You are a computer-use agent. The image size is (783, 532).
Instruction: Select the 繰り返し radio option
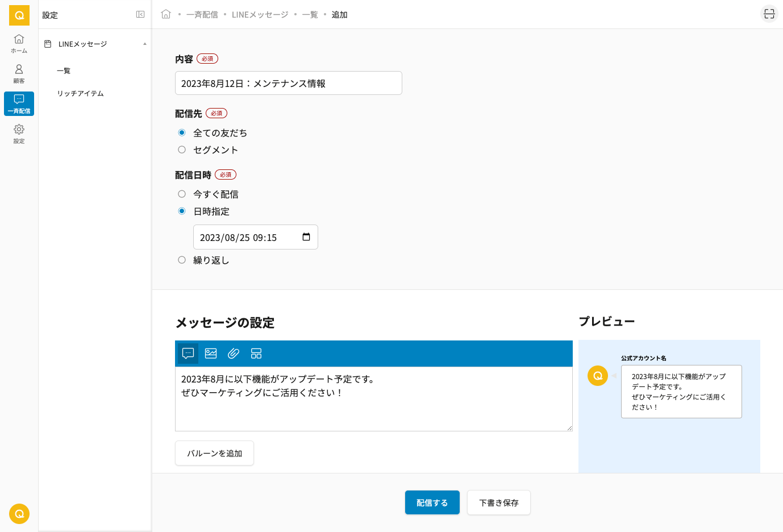[182, 260]
